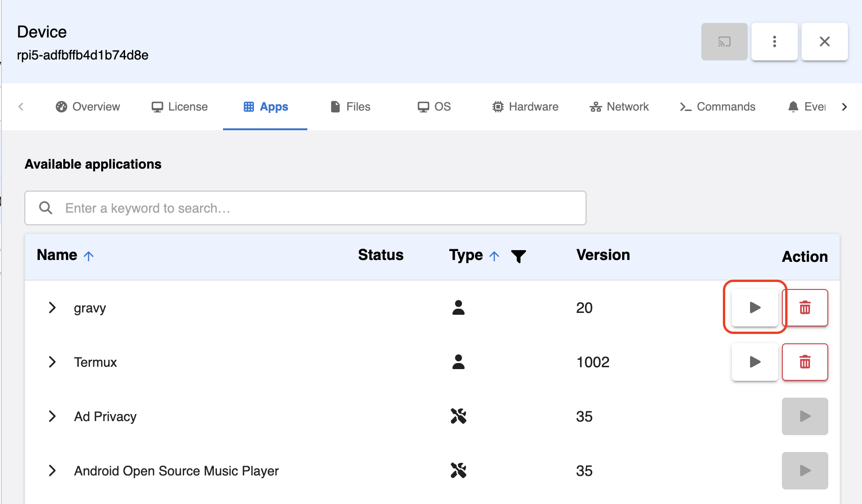The height and width of the screenshot is (504, 862).
Task: Close the Device panel
Action: pyautogui.click(x=824, y=42)
